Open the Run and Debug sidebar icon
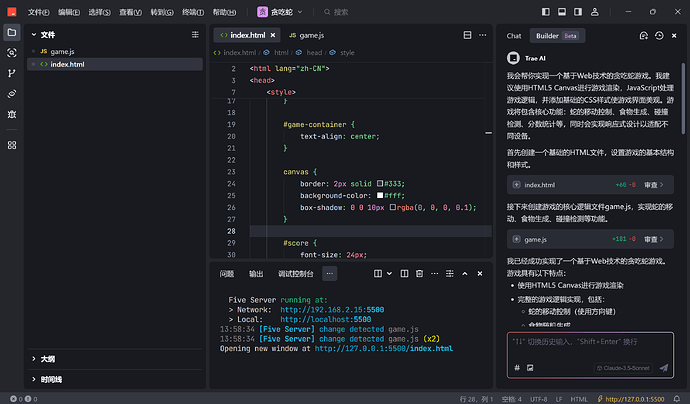The image size is (690, 404). 12,114
